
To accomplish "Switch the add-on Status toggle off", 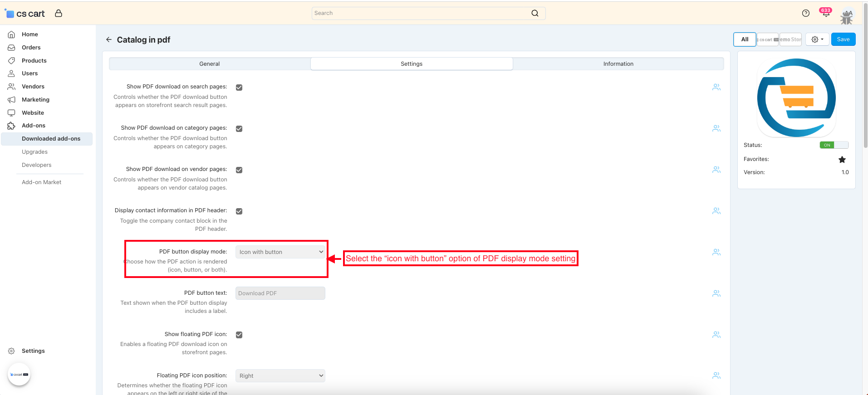I will pyautogui.click(x=834, y=145).
